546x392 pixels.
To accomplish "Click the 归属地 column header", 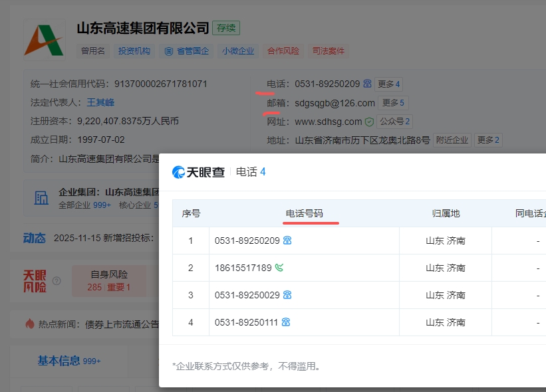I will 446,213.
